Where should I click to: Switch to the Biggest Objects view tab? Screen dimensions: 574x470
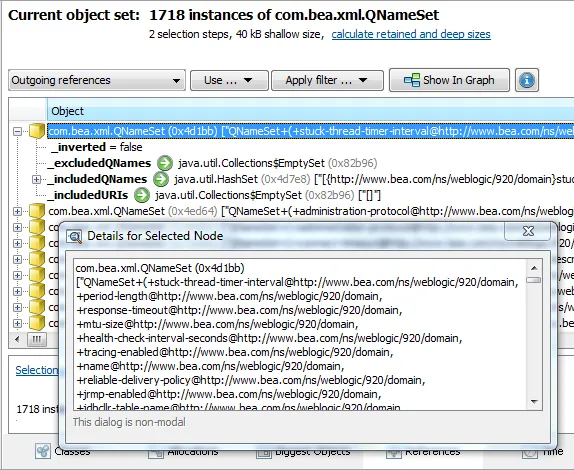303,452
